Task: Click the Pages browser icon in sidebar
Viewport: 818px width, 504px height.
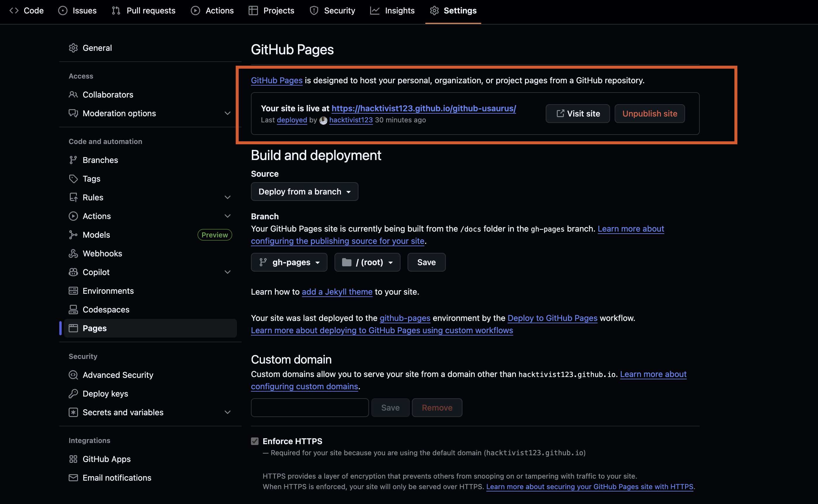Action: point(73,328)
